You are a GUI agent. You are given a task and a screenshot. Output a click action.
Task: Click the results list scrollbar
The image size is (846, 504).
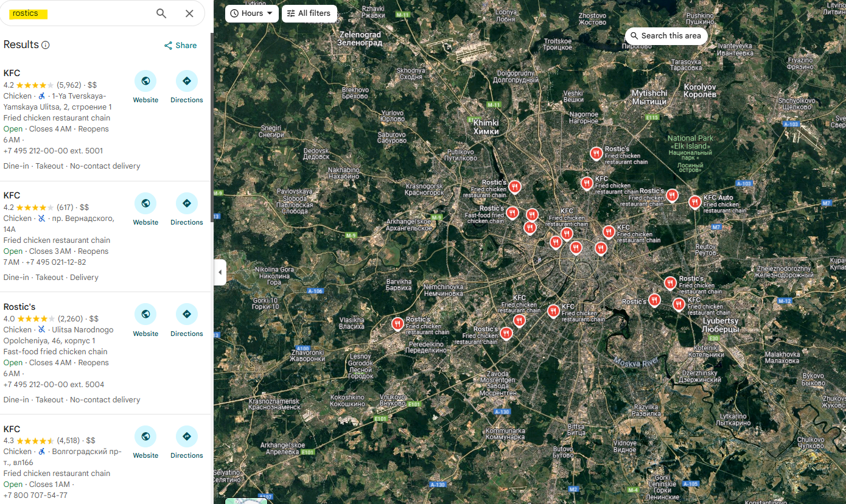click(212, 128)
